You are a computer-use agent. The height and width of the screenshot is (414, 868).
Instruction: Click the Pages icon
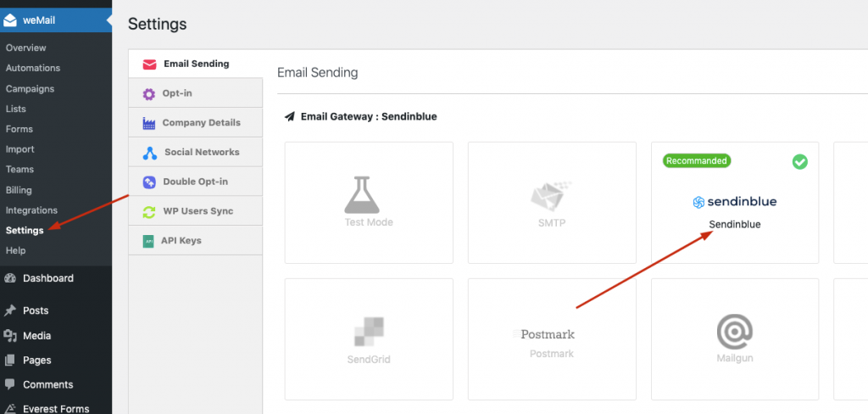pos(9,361)
